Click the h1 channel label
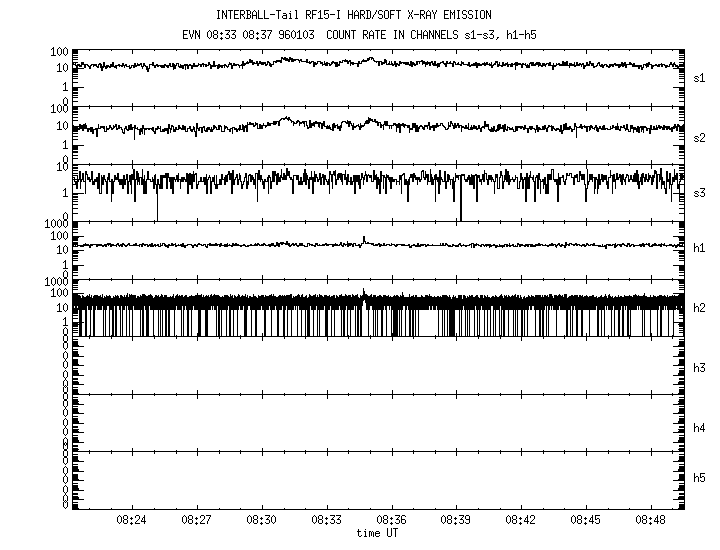720x550 pixels. [700, 249]
